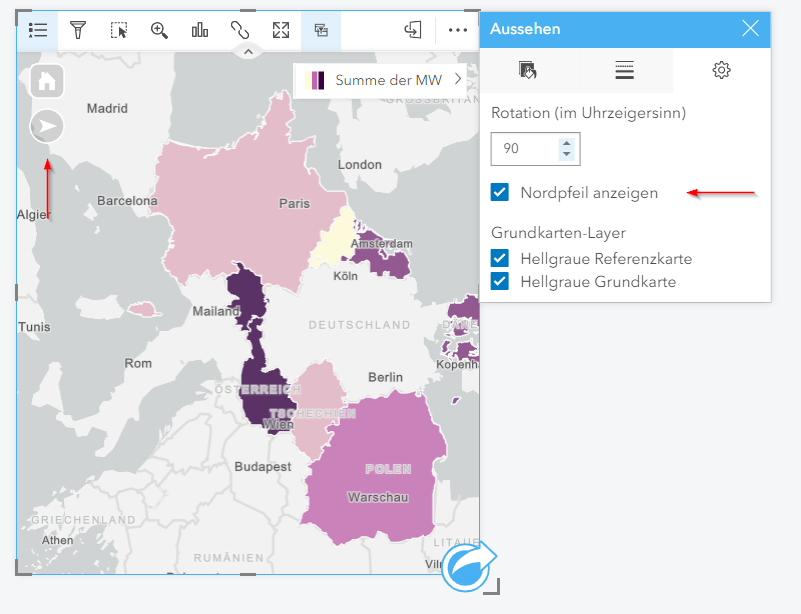The width and height of the screenshot is (801, 614).
Task: Toggle Hellgraue Grundkarte checkbox
Action: [500, 281]
